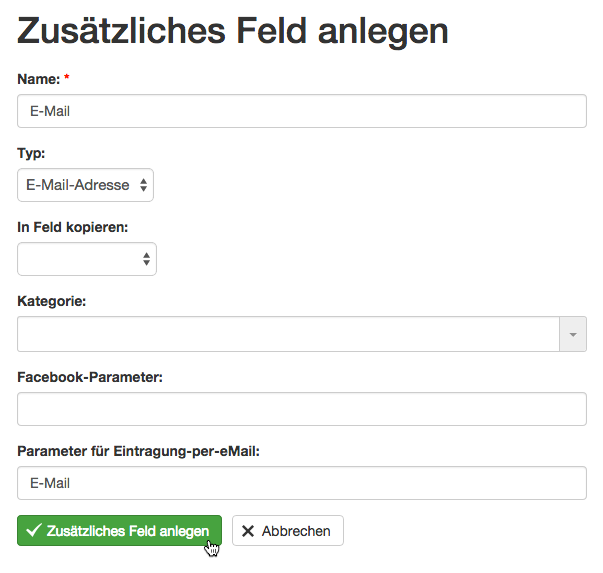The height and width of the screenshot is (573, 603).
Task: Submit with the green Zusätzliches Feld anlegen button
Action: [x=120, y=531]
